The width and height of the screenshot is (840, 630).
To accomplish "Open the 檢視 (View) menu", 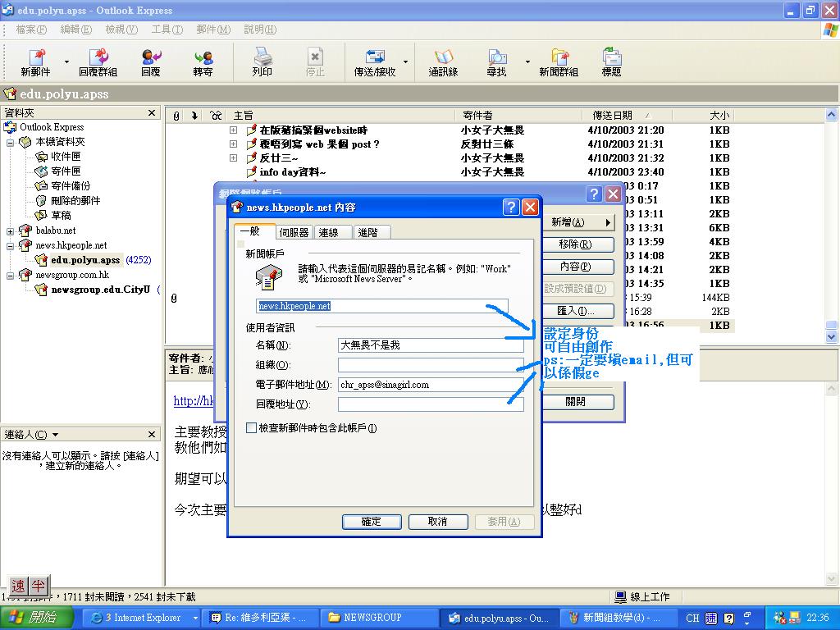I will click(121, 30).
